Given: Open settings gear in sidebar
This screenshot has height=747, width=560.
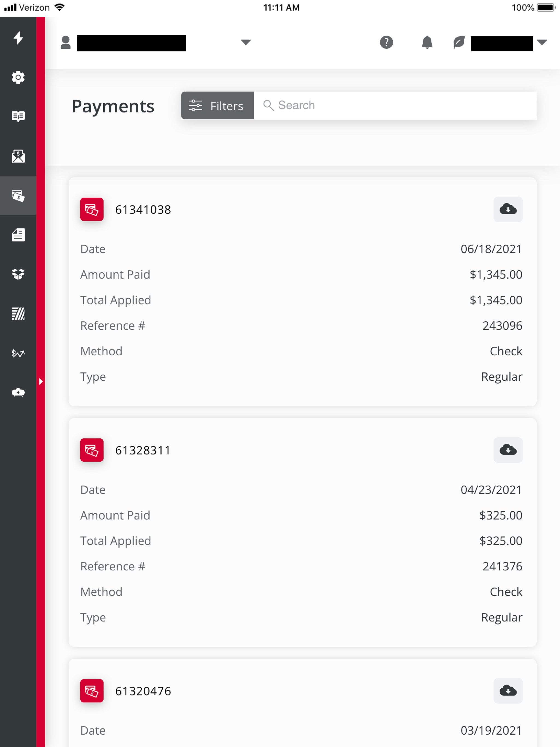Looking at the screenshot, I should tap(18, 77).
